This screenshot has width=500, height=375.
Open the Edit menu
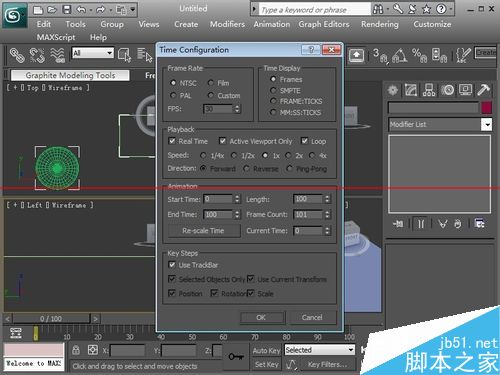tap(44, 24)
